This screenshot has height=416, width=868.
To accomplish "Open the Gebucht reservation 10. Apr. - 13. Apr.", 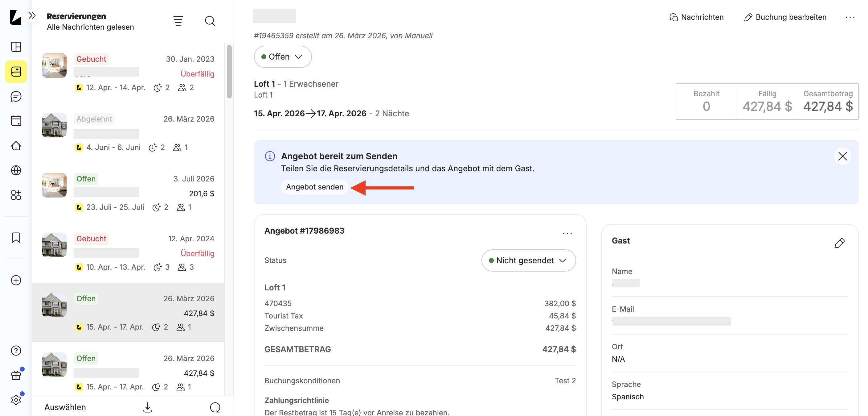I will 128,253.
